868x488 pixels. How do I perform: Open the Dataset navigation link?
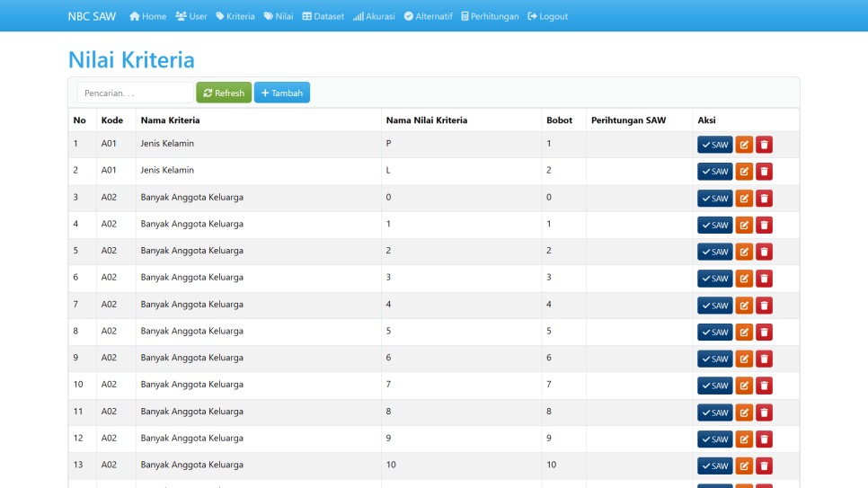coord(323,16)
